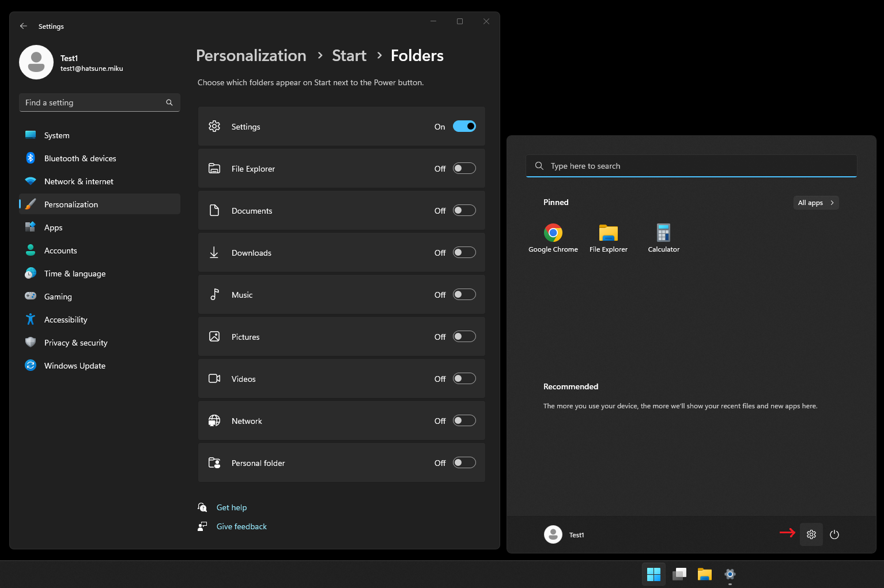Click the Downloads arrow icon

tap(214, 252)
